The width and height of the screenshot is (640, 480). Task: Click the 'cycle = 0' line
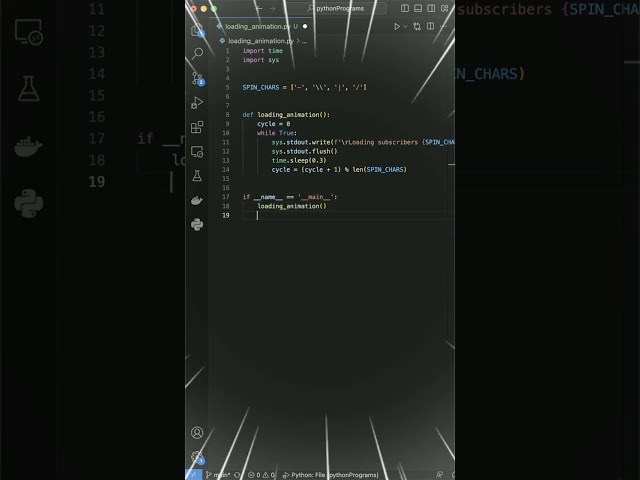pos(273,124)
